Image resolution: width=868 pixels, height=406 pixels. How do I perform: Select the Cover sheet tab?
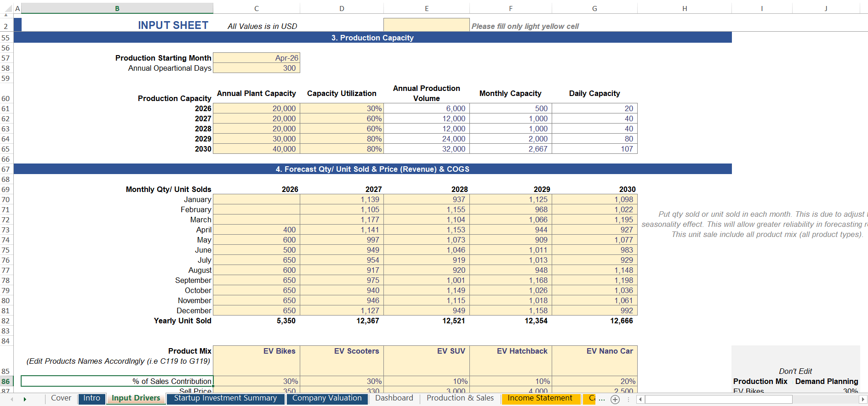pyautogui.click(x=61, y=398)
